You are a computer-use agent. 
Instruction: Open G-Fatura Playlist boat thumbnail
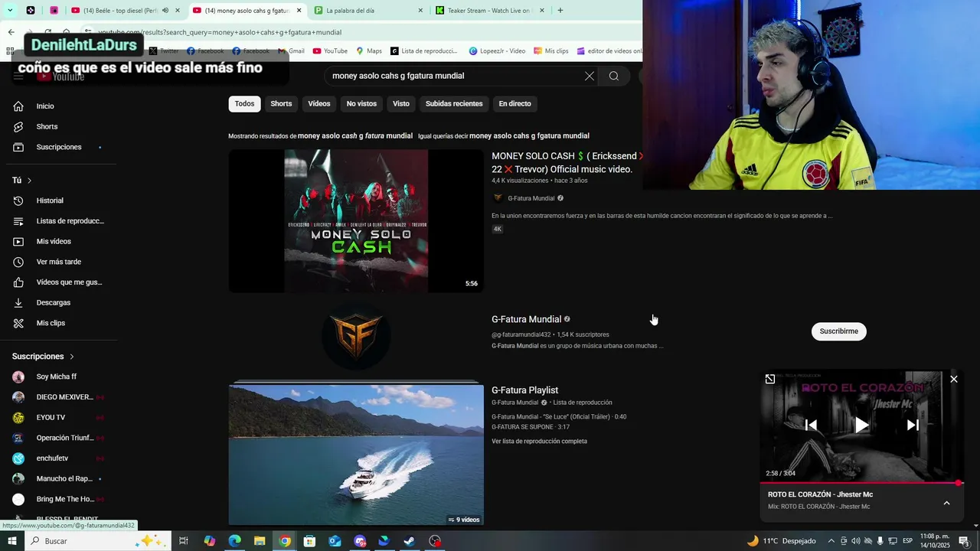[356, 455]
